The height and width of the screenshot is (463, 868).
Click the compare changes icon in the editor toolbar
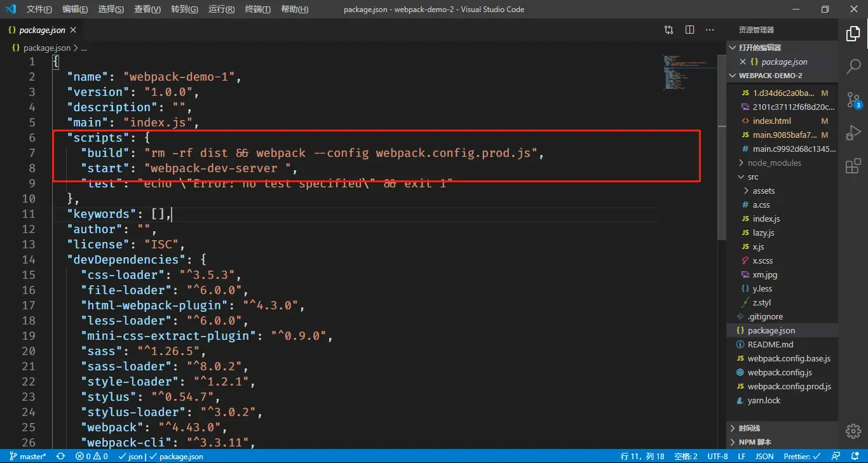669,30
